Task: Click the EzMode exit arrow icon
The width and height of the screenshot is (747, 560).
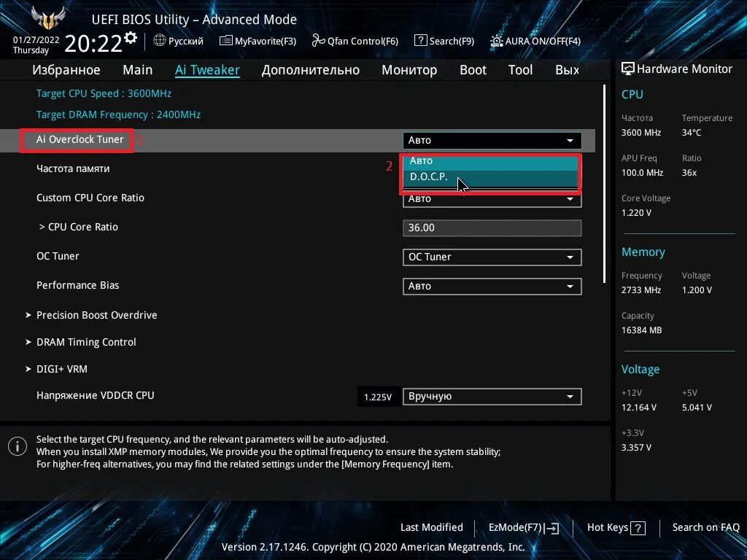Action: [552, 528]
